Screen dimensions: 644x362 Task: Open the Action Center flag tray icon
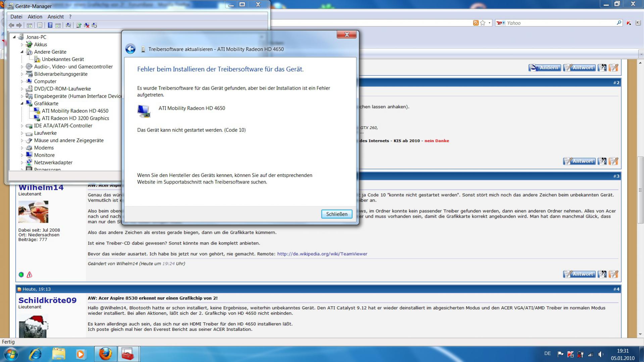click(560, 354)
